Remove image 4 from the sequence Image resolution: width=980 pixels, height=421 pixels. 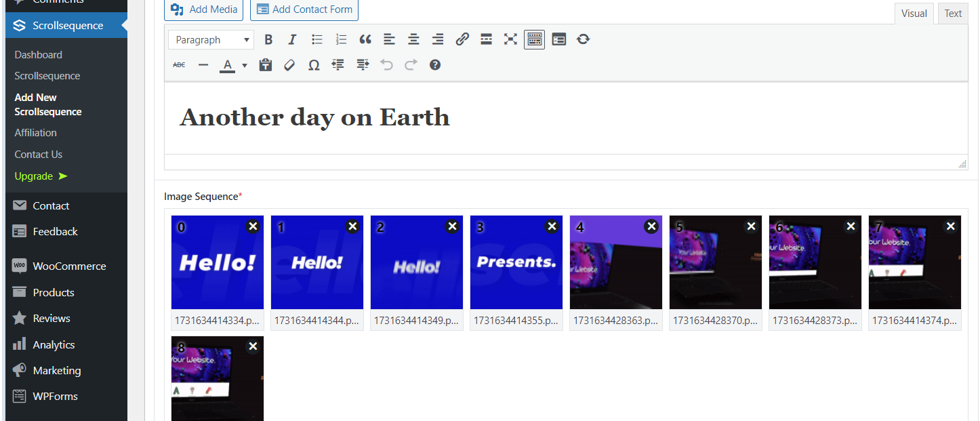pyautogui.click(x=651, y=226)
